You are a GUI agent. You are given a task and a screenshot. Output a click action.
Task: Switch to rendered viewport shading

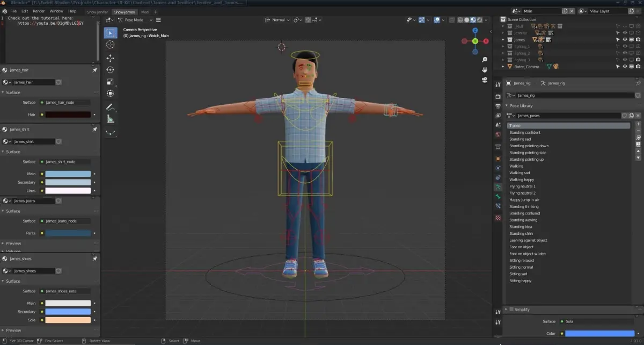click(479, 20)
